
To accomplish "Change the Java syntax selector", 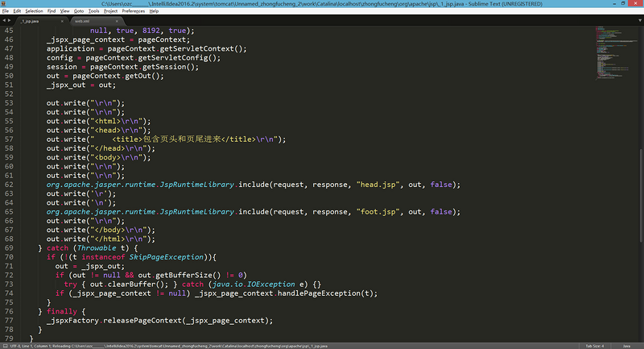I will pyautogui.click(x=626, y=346).
